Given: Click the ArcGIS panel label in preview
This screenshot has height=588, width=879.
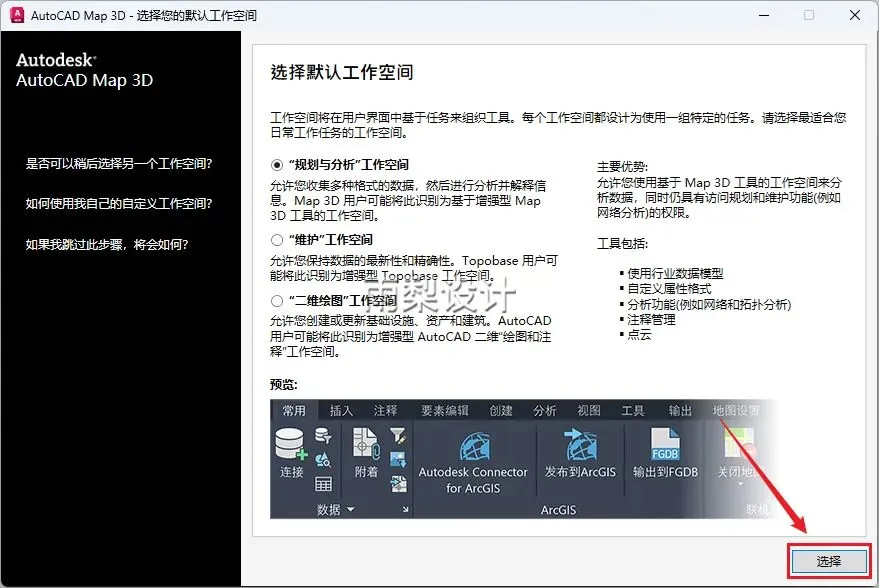Looking at the screenshot, I should click(x=558, y=510).
